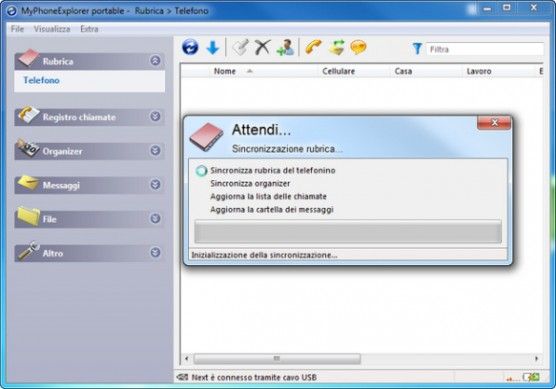The height and width of the screenshot is (389, 556).
Task: Click the orange call phone icon
Action: (x=313, y=48)
